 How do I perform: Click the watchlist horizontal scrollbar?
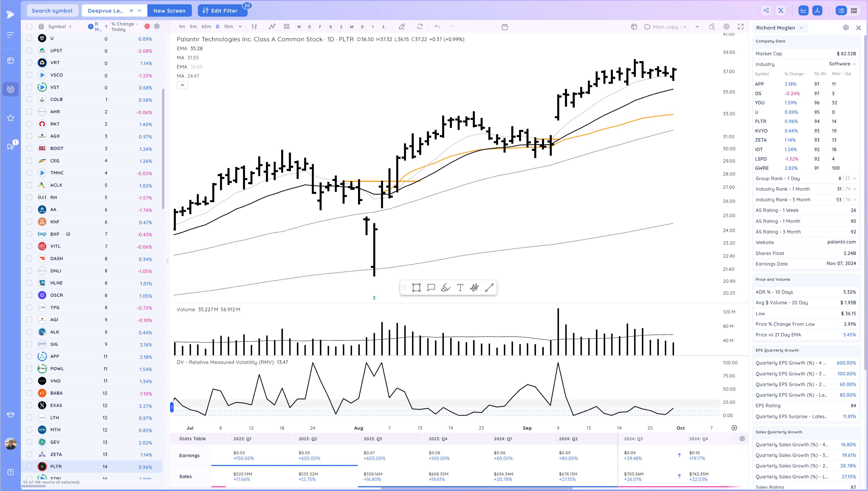pos(34,486)
